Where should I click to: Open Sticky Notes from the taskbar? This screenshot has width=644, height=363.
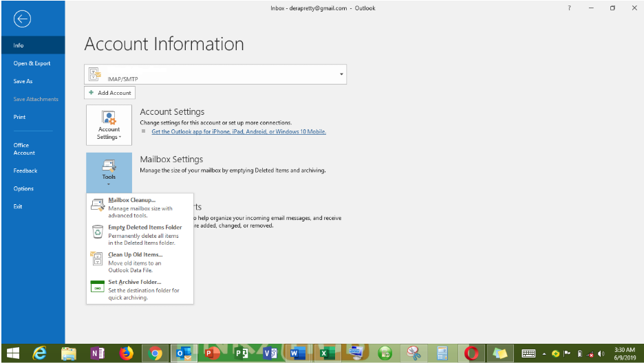coord(500,353)
